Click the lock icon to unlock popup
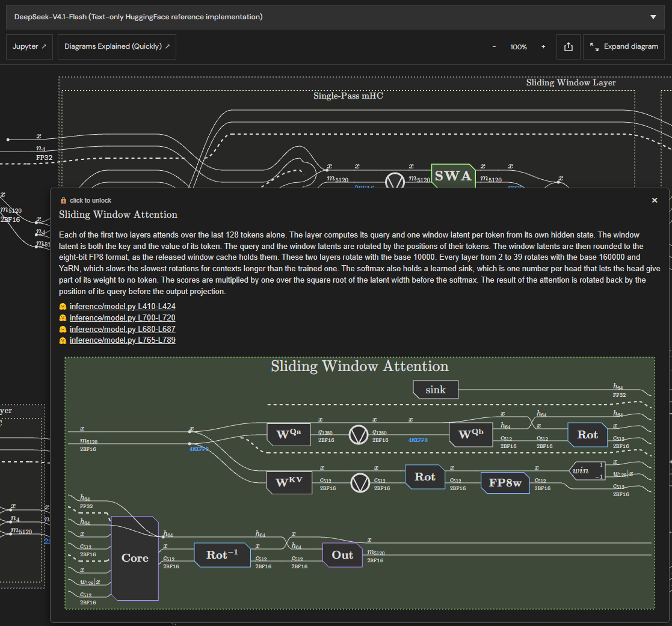Viewport: 672px width, 626px height. click(x=63, y=200)
